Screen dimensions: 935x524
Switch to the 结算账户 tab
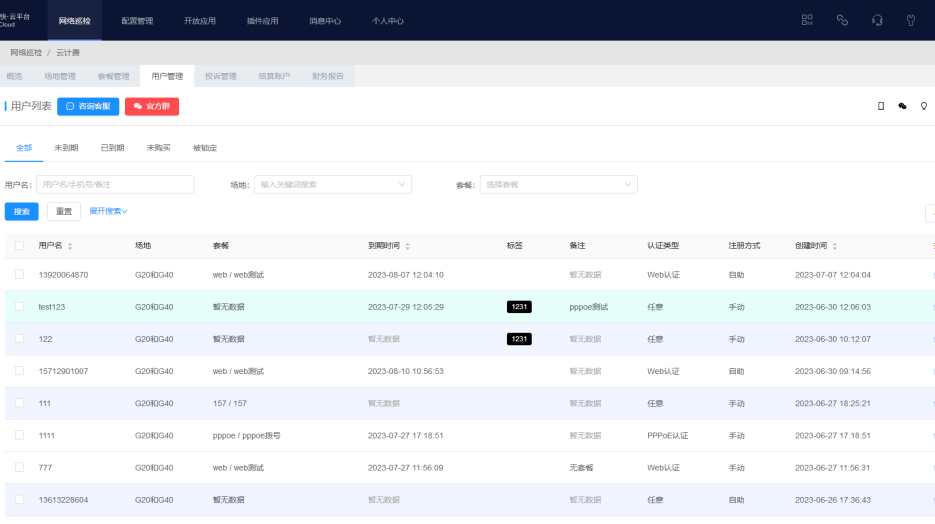274,76
